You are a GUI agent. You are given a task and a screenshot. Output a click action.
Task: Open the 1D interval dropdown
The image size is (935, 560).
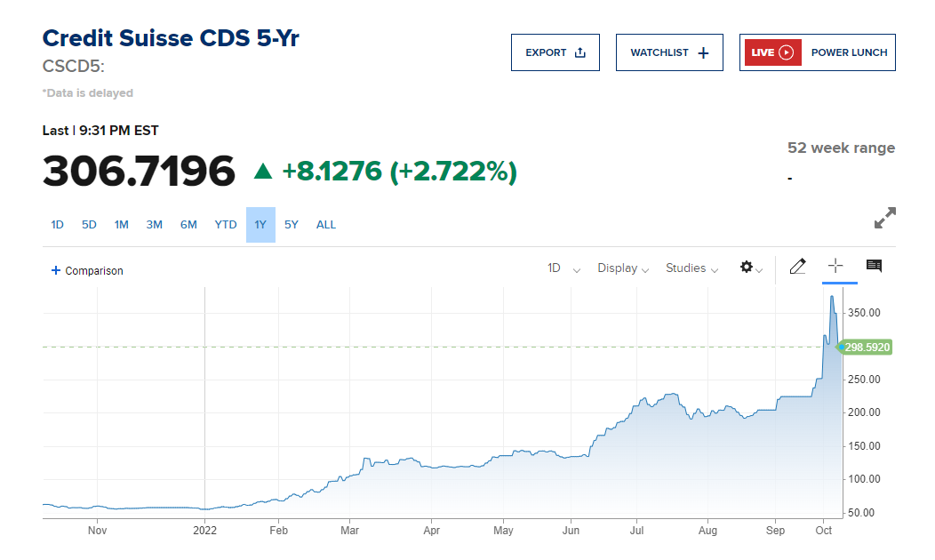pos(563,268)
